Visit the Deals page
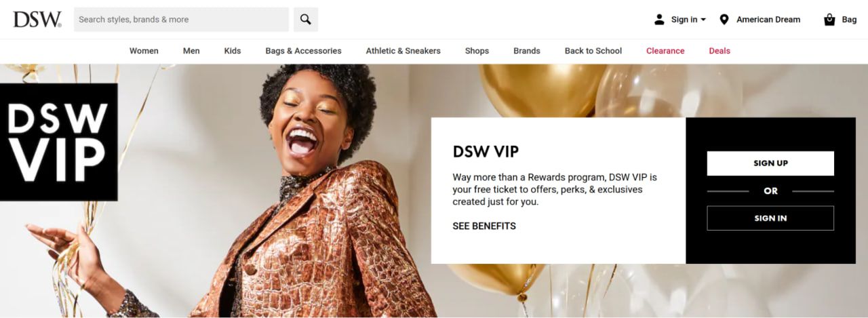 pos(719,51)
